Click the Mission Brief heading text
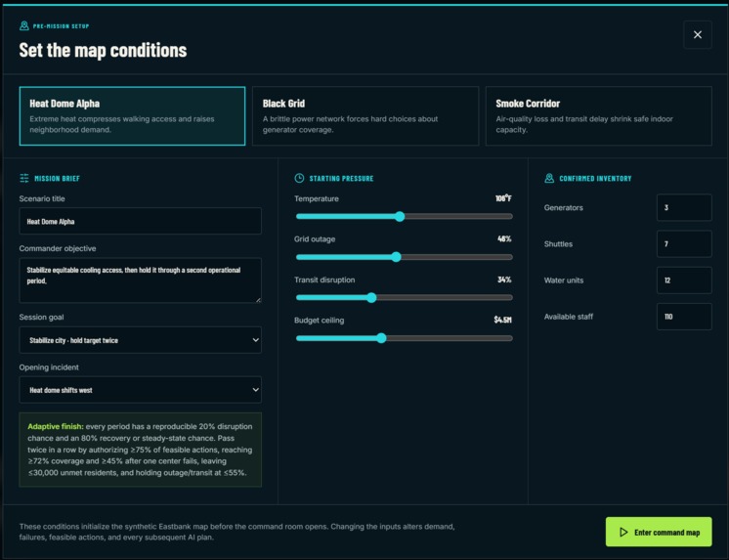Image resolution: width=729 pixels, height=560 pixels. point(58,178)
